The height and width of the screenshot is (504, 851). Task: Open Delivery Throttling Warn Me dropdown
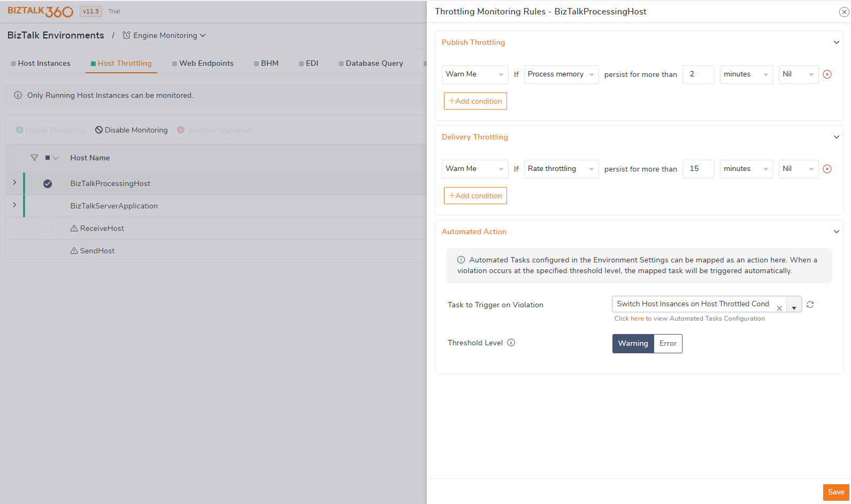pos(475,169)
